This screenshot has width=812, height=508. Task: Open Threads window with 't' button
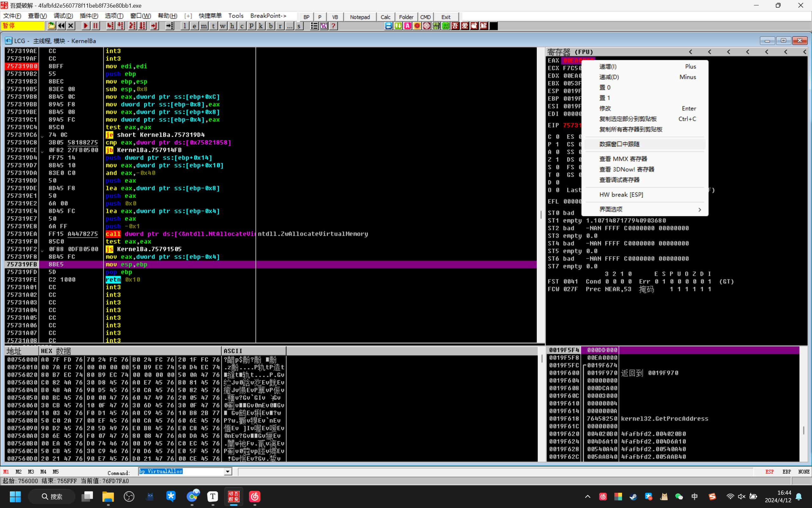tap(213, 26)
